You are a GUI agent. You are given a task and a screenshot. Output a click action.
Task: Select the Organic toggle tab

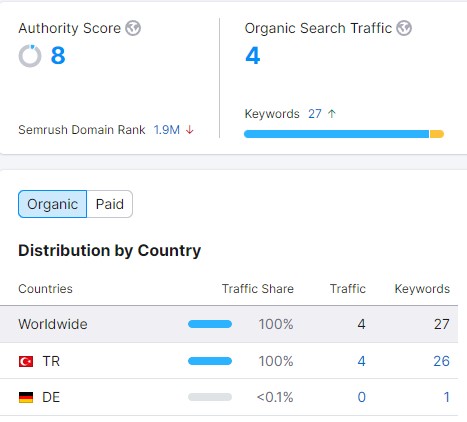[x=53, y=204]
